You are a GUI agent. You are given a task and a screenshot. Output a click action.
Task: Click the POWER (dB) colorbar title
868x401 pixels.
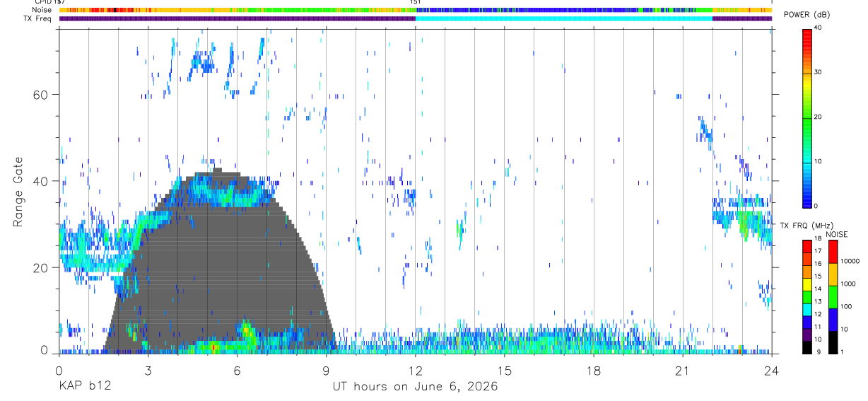[x=806, y=15]
